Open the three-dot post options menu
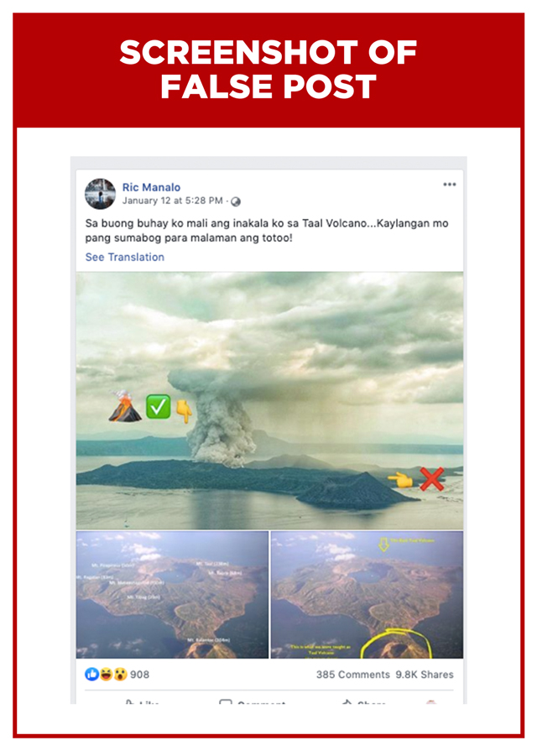This screenshot has width=537, height=756. click(449, 185)
